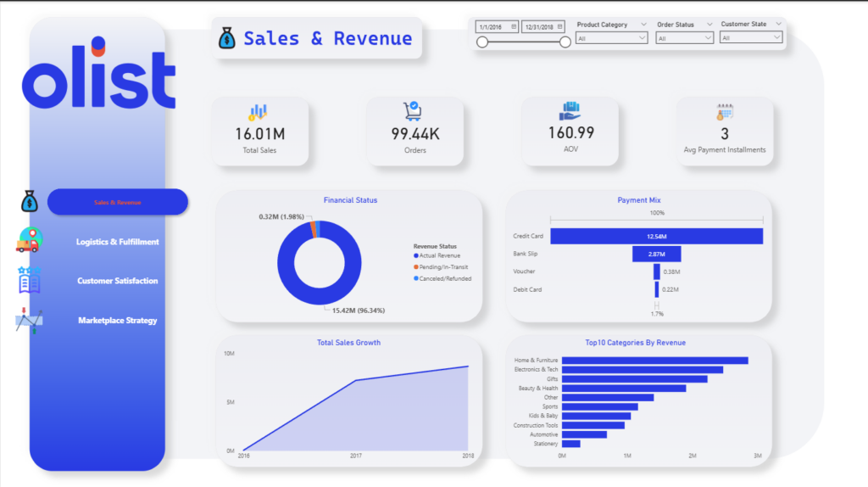Click the Construction Tools revenue bar

pos(593,426)
